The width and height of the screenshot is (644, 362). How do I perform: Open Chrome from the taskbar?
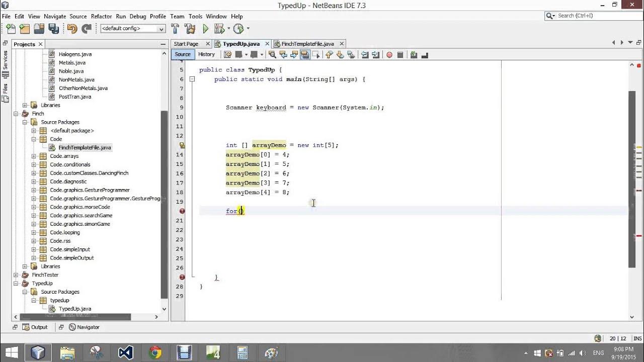[x=155, y=352]
